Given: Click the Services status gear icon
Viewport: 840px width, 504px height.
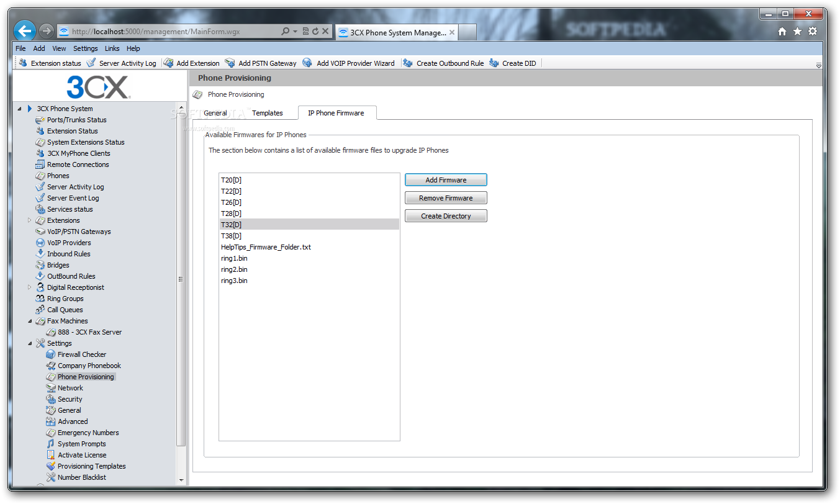Looking at the screenshot, I should (40, 209).
